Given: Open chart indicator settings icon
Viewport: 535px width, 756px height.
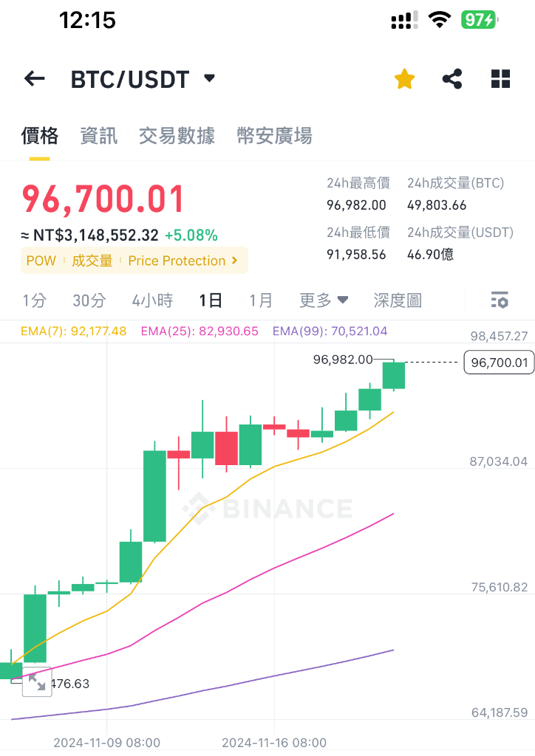Looking at the screenshot, I should pos(500,300).
